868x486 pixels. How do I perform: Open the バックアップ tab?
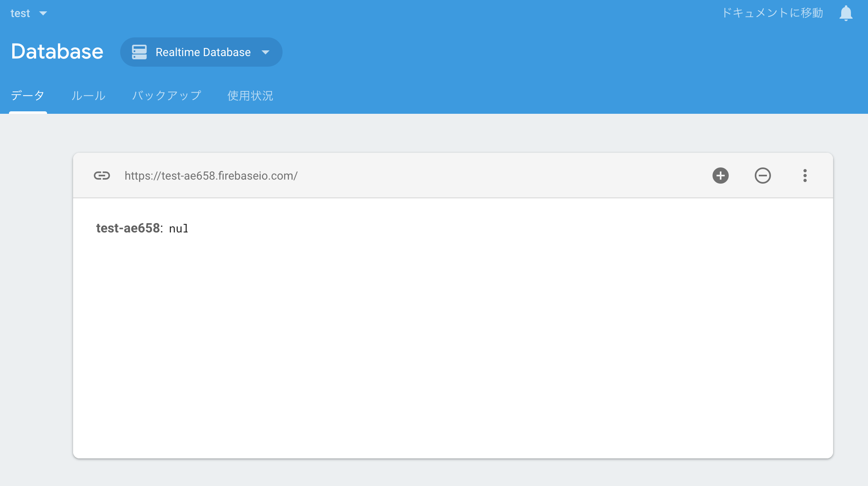coord(167,96)
